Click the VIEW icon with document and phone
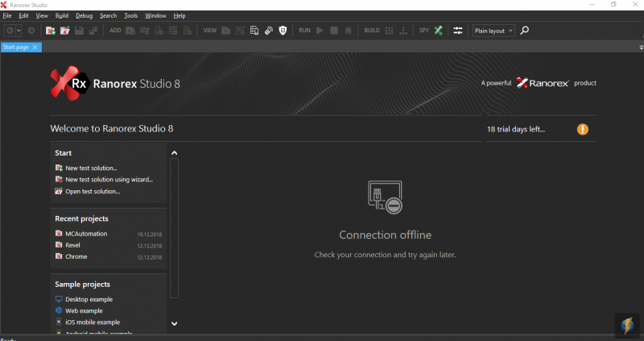The height and width of the screenshot is (341, 644). tap(254, 31)
